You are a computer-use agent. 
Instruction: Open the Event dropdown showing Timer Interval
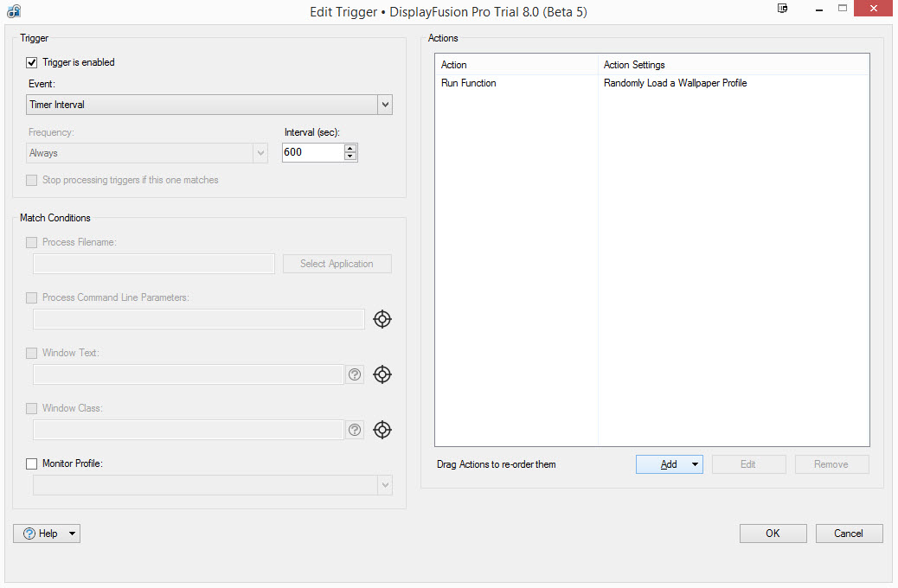pos(209,105)
